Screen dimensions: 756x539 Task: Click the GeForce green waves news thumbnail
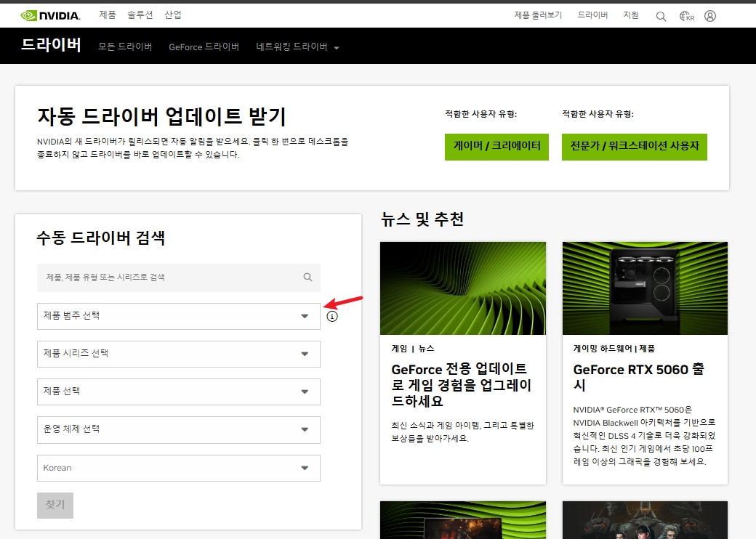click(462, 288)
